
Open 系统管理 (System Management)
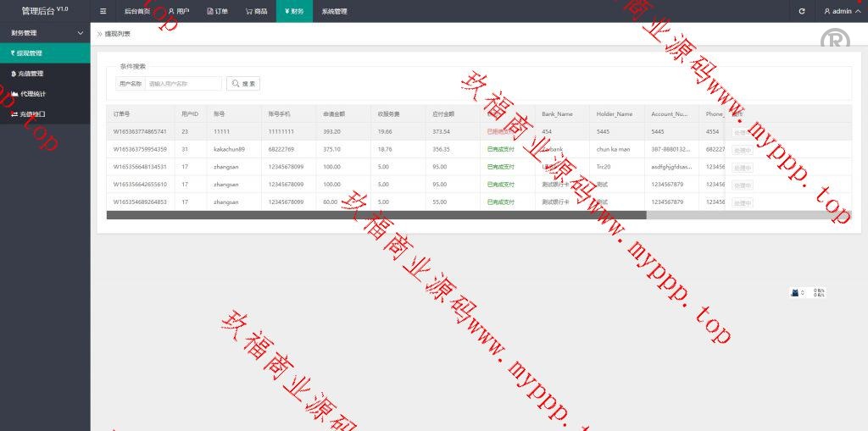click(x=334, y=11)
